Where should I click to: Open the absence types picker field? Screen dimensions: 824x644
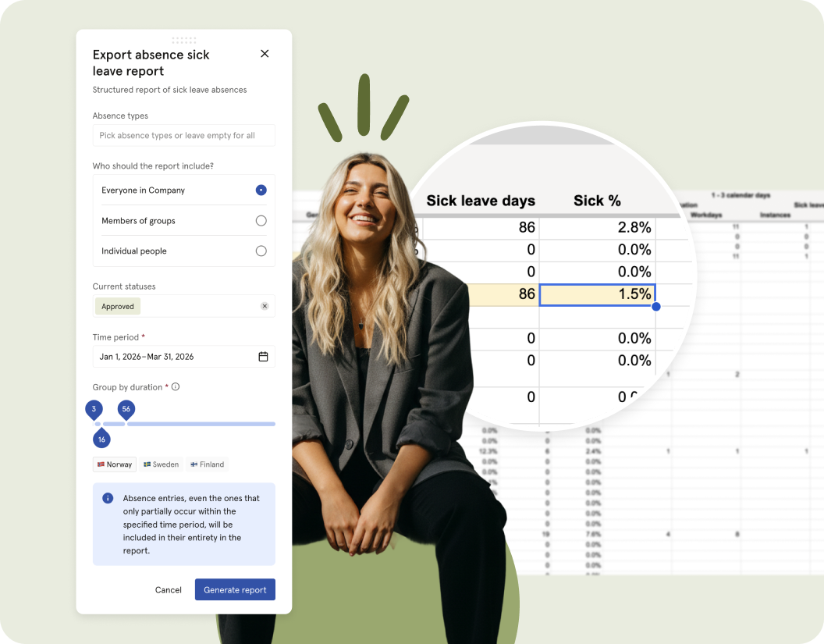(183, 135)
